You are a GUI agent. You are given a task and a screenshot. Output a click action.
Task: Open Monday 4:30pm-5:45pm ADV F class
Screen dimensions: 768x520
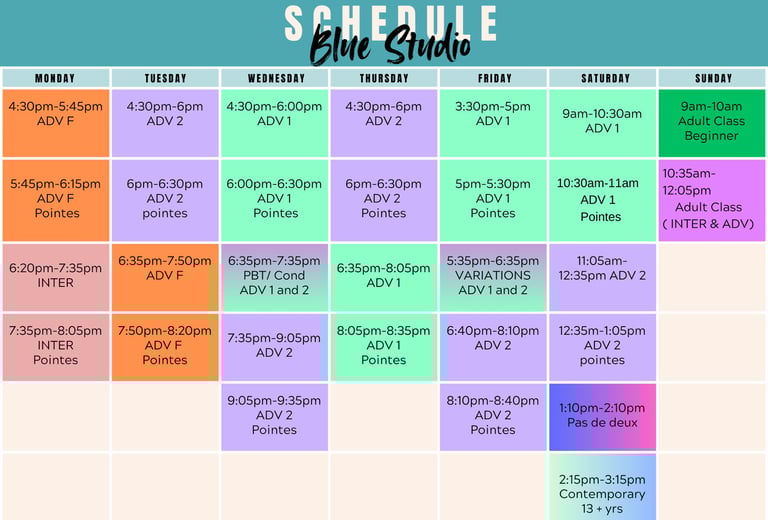tap(56, 123)
